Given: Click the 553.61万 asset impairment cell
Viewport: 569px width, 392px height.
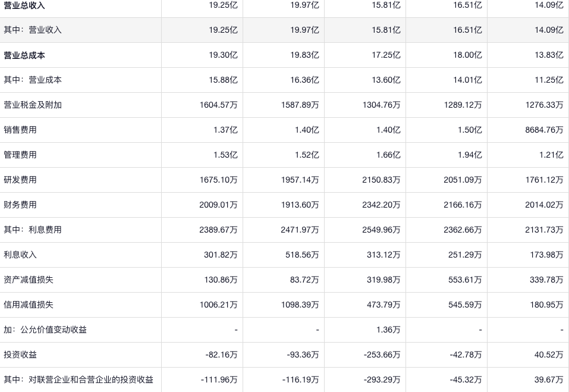Looking at the screenshot, I should click(465, 280).
